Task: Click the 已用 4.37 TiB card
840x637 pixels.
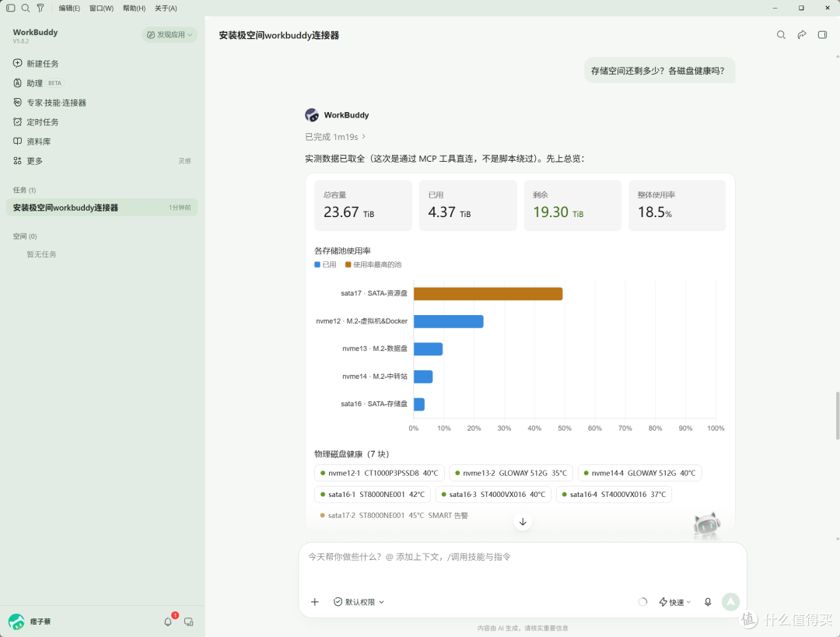Action: click(467, 206)
